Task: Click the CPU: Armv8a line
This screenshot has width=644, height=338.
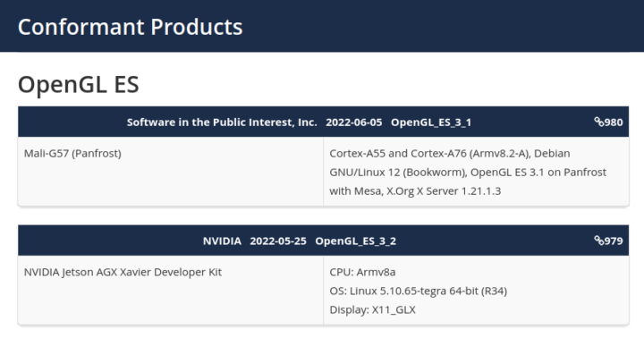Action: click(x=362, y=272)
